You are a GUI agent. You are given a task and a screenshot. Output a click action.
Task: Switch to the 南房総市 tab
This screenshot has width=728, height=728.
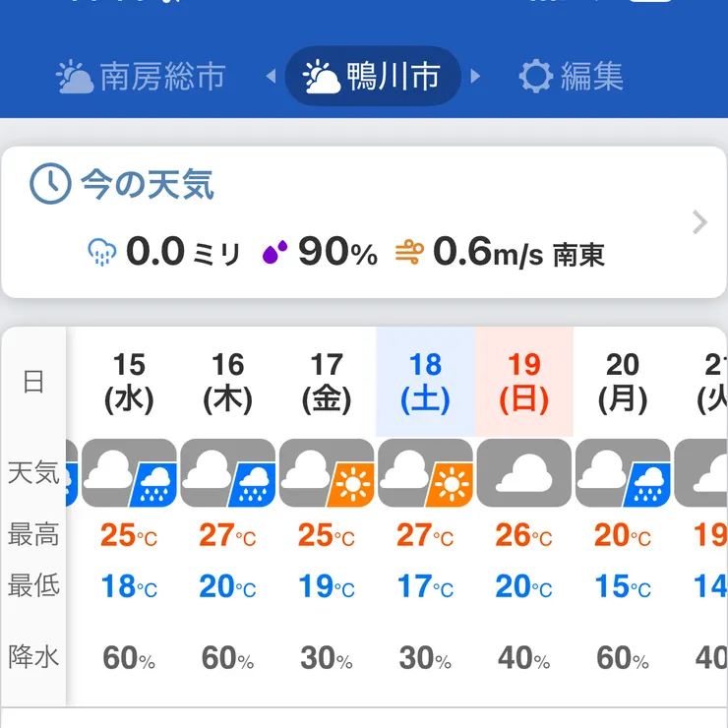142,77
